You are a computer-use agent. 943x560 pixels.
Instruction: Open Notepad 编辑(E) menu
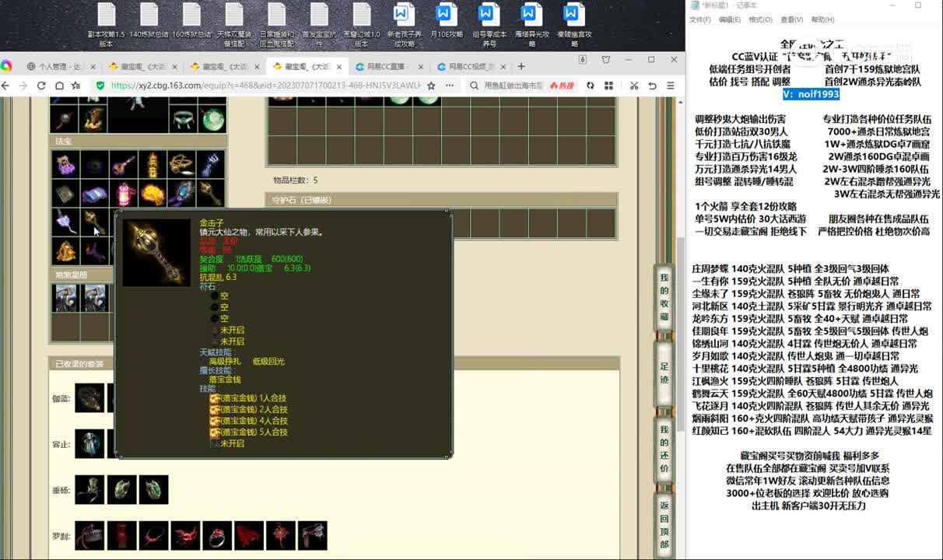pos(730,19)
